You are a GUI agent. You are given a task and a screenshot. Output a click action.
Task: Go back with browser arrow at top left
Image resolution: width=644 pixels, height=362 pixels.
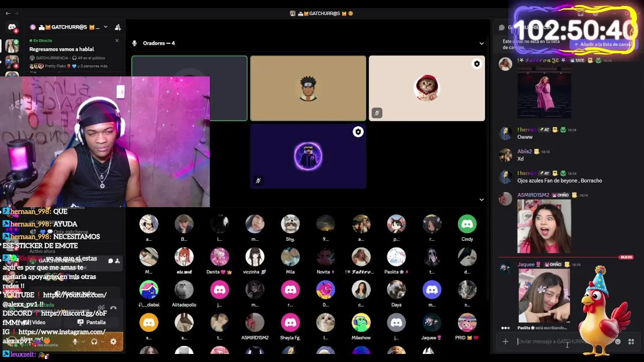tap(8, 13)
